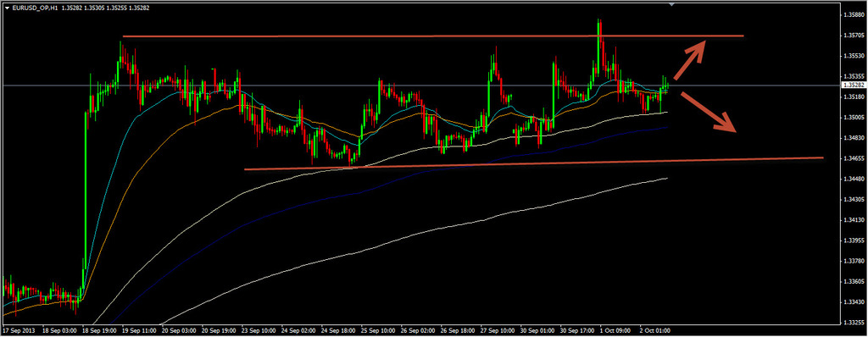Select the lower red support line
Screen dimensions: 868x337
(534, 163)
